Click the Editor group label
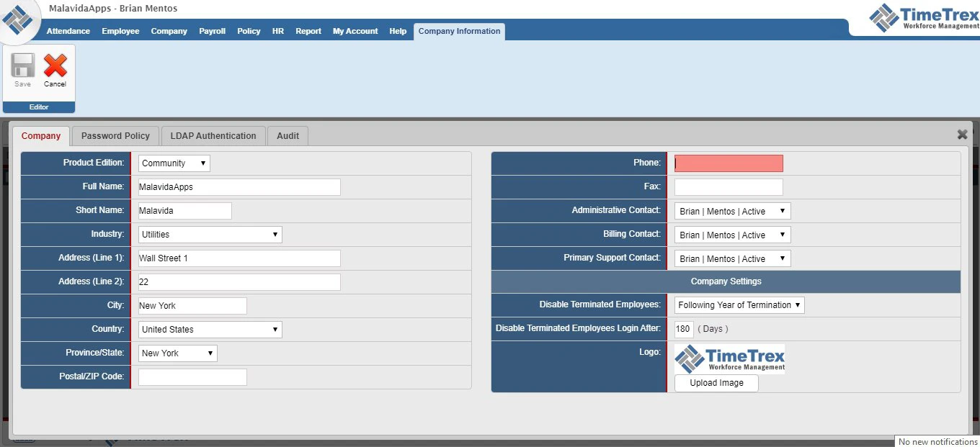The height and width of the screenshot is (447, 980). click(39, 107)
